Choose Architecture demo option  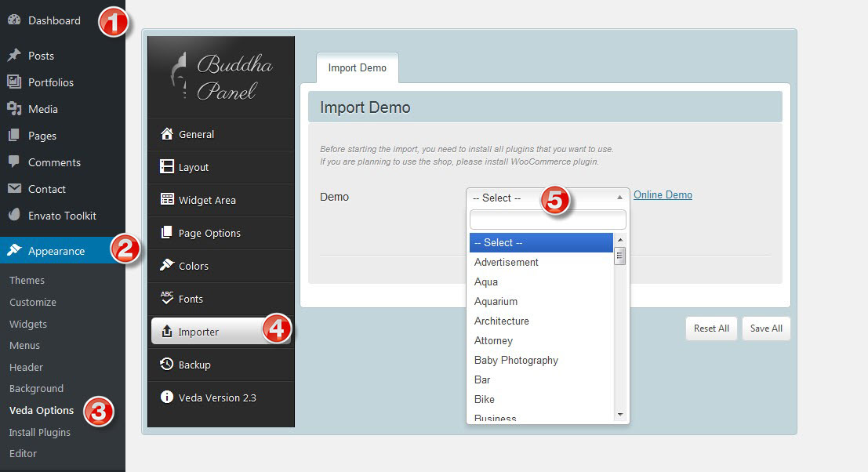(541, 321)
